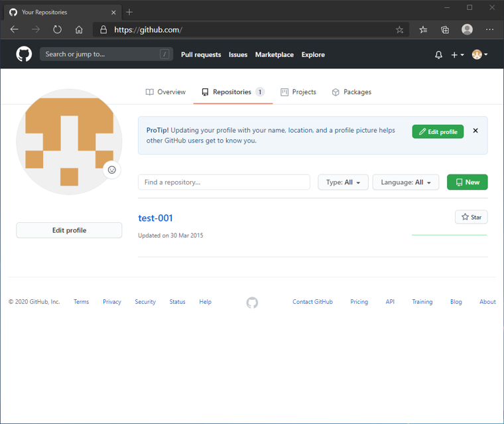
Task: Switch to the Projects tab
Action: (x=298, y=92)
